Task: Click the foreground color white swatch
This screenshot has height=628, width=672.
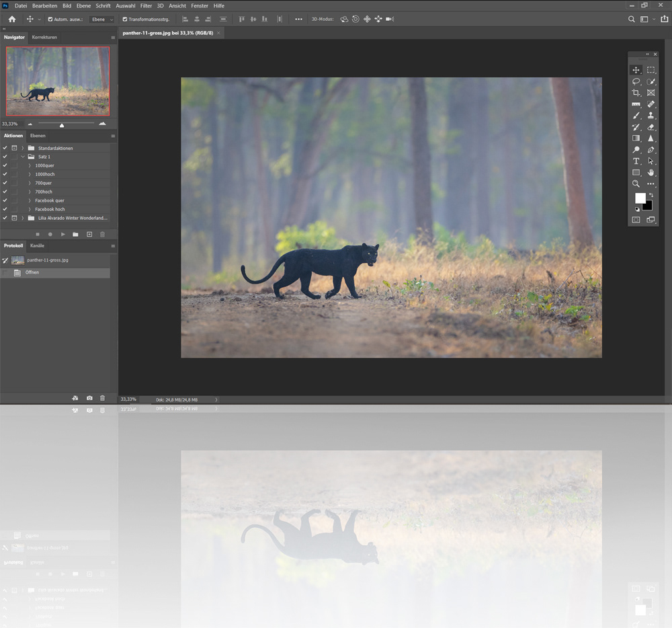Action: (x=640, y=198)
